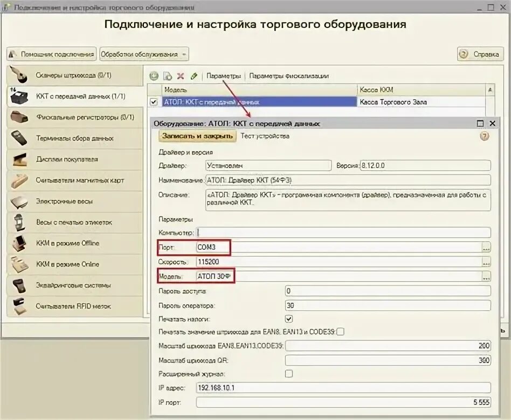
Task: Click the device list scrollbar up arrow
Action: pyautogui.click(x=490, y=90)
